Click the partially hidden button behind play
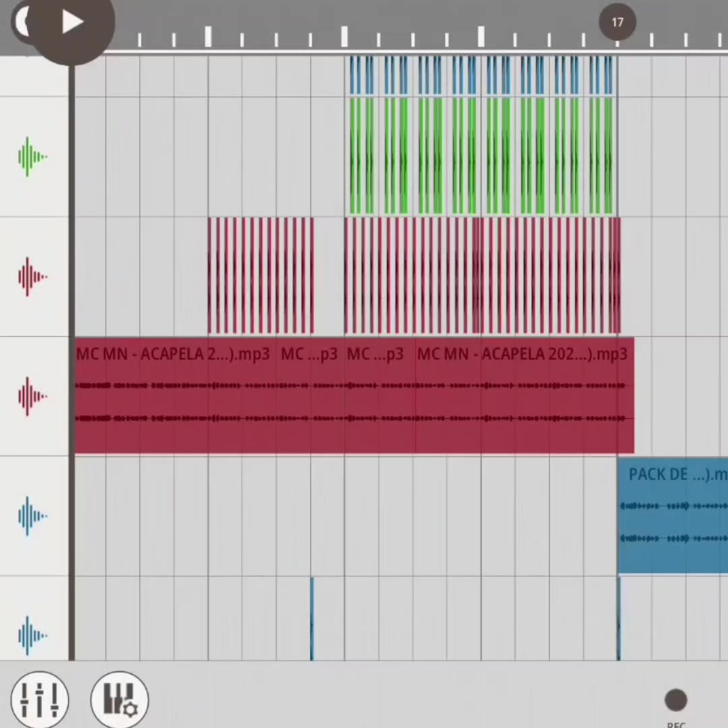 20,22
